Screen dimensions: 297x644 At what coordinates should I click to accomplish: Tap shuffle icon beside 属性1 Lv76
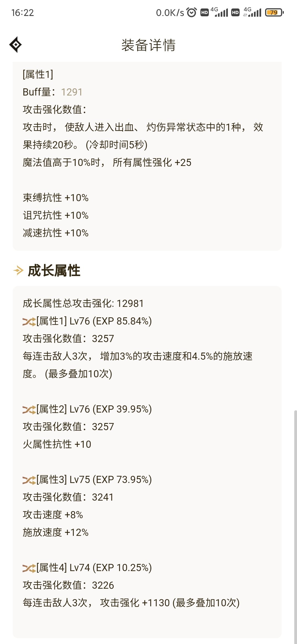(x=29, y=321)
